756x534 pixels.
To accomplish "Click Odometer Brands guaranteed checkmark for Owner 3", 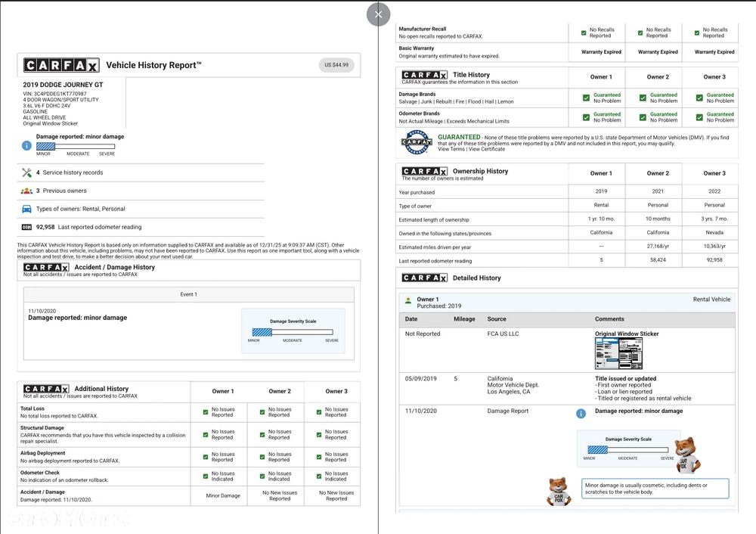I will [x=699, y=117].
